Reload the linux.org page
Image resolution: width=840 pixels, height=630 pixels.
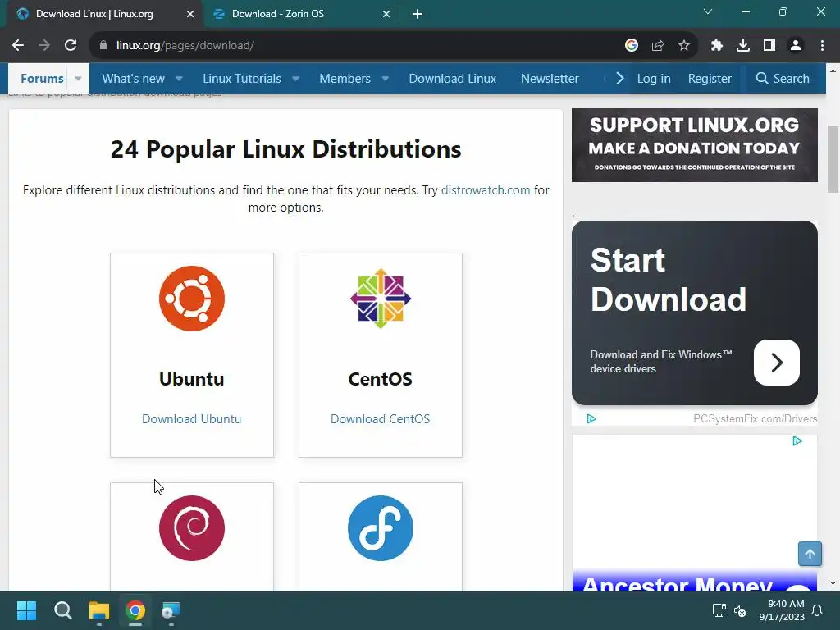click(x=71, y=46)
